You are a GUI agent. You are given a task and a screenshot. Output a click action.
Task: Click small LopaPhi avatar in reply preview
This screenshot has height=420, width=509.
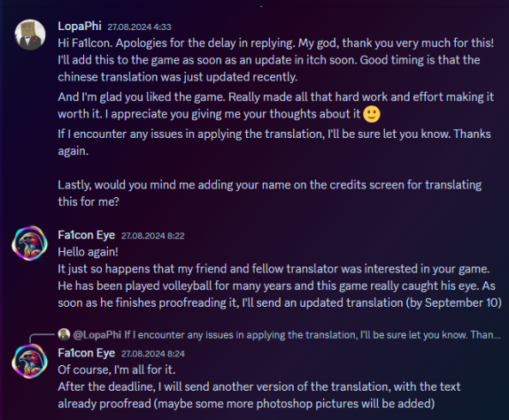[64, 334]
